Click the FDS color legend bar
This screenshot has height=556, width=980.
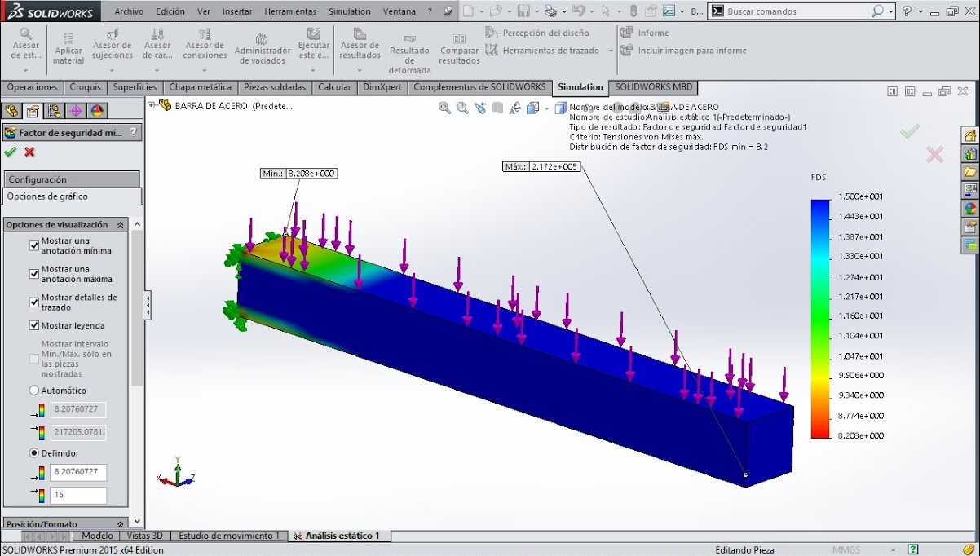pos(819,318)
